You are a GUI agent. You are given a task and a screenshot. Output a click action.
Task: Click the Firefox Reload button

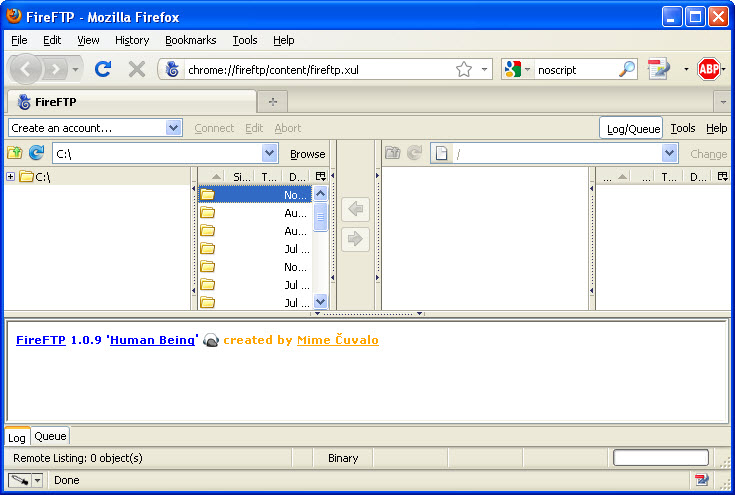102,69
